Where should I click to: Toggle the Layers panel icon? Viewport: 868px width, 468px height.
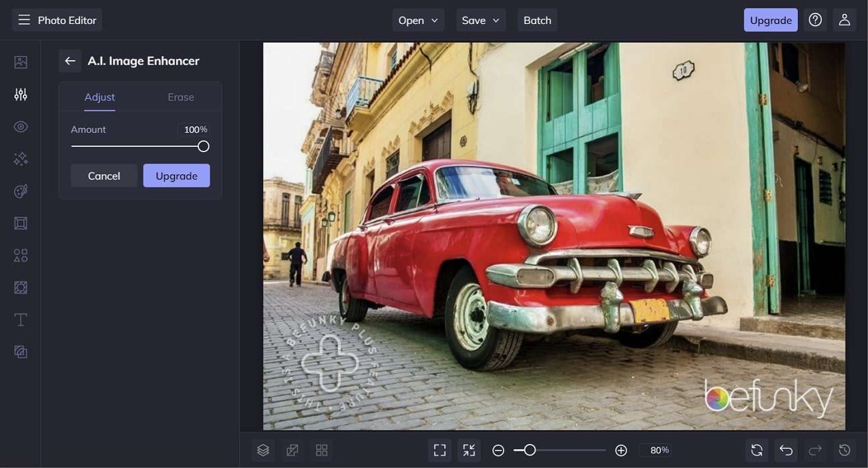click(x=263, y=451)
